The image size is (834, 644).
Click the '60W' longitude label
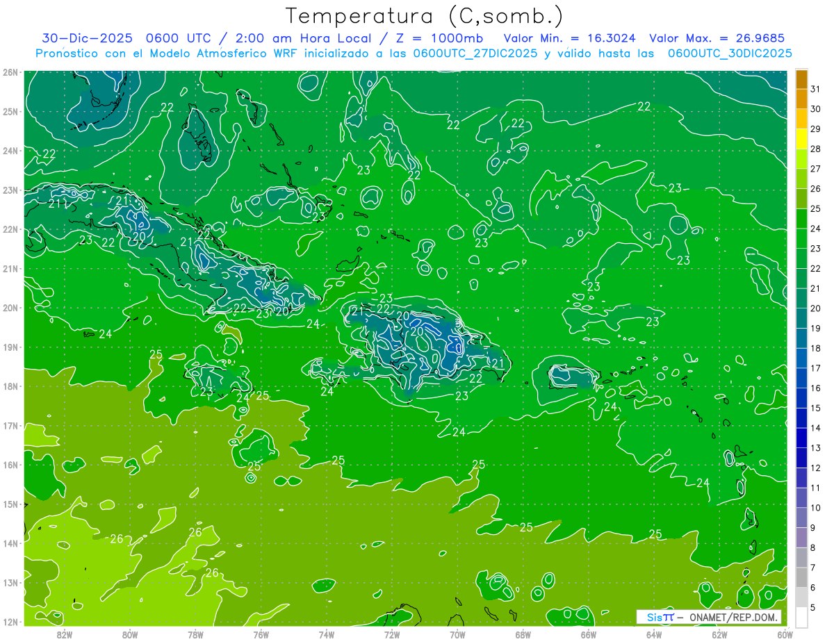point(785,634)
